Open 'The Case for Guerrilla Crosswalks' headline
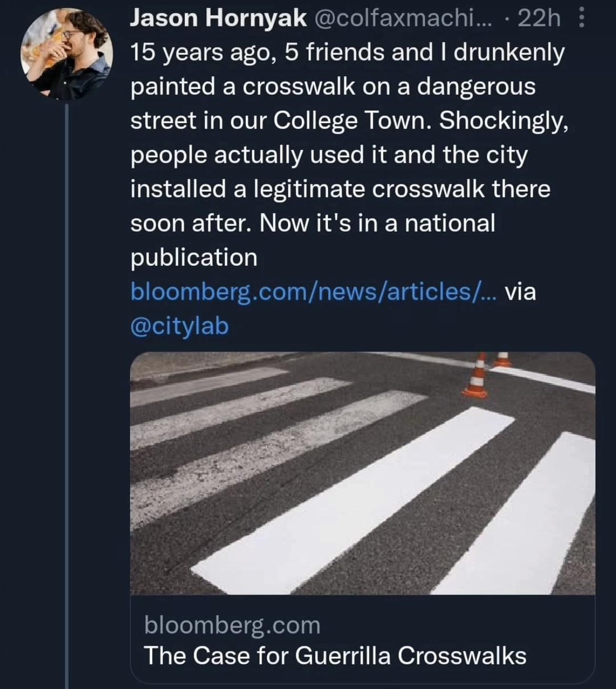The width and height of the screenshot is (616, 689). [x=335, y=656]
